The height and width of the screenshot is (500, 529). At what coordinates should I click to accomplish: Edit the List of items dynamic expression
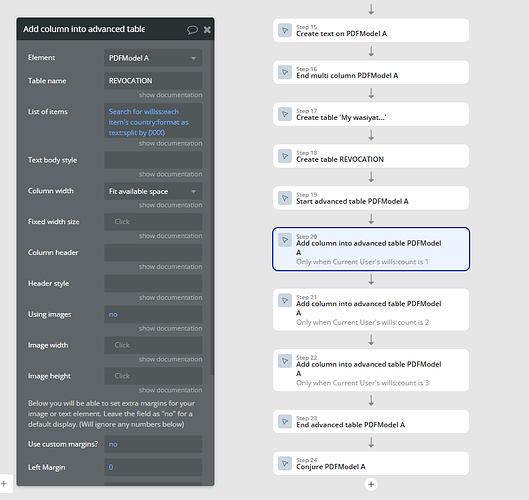pyautogui.click(x=153, y=121)
